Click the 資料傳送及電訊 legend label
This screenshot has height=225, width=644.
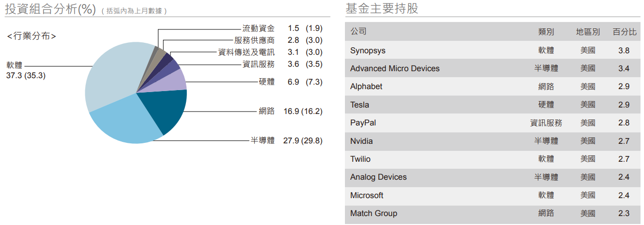click(246, 52)
